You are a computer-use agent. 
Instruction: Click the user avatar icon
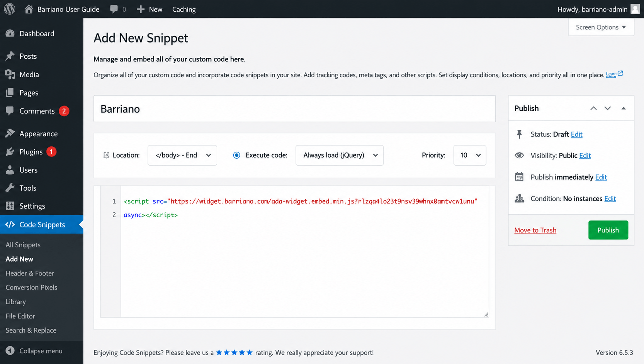(635, 9)
